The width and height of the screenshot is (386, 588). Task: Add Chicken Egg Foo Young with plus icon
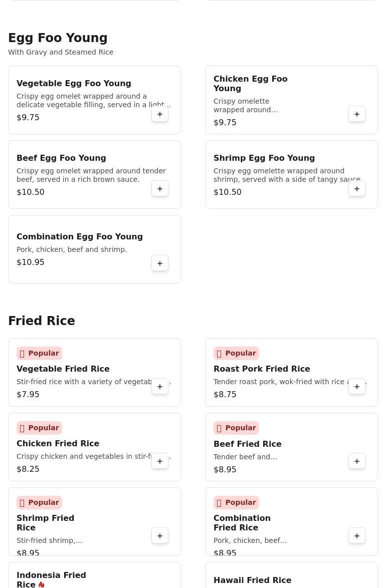(357, 114)
